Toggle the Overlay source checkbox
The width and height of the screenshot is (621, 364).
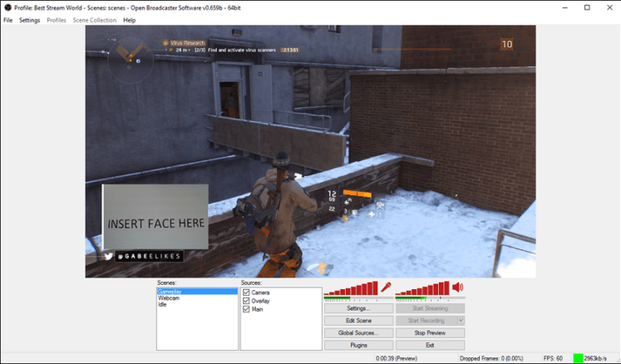click(246, 301)
